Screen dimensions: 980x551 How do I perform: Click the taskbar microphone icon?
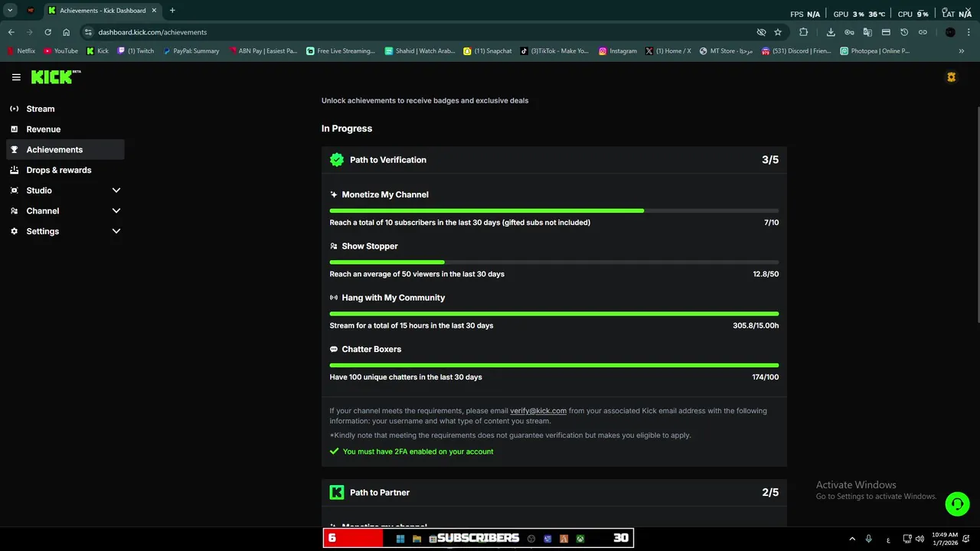click(869, 539)
